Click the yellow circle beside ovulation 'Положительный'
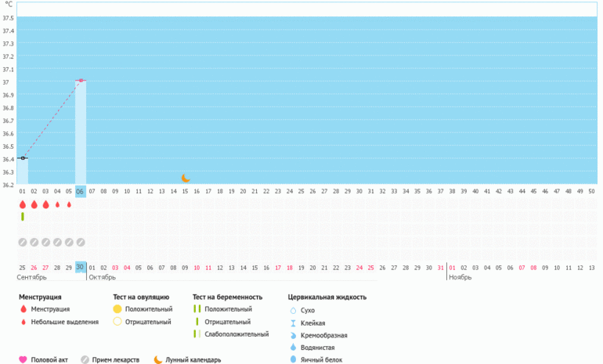This screenshot has height=364, width=603. 117,309
